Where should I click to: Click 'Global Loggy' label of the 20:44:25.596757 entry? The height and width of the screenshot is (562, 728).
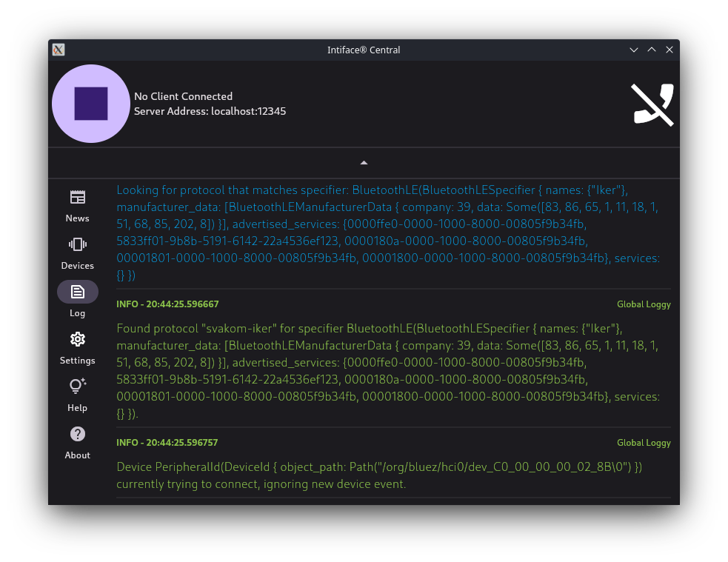coord(644,443)
